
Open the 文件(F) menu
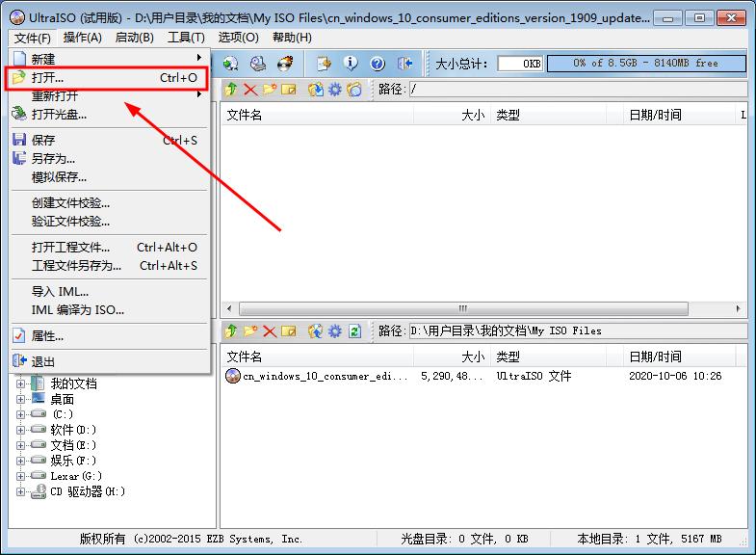click(x=33, y=38)
